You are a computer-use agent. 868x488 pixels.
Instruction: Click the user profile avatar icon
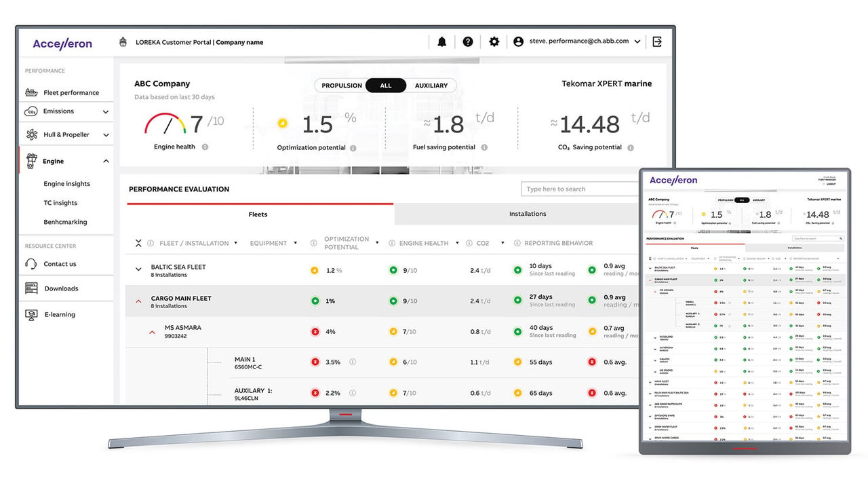519,41
